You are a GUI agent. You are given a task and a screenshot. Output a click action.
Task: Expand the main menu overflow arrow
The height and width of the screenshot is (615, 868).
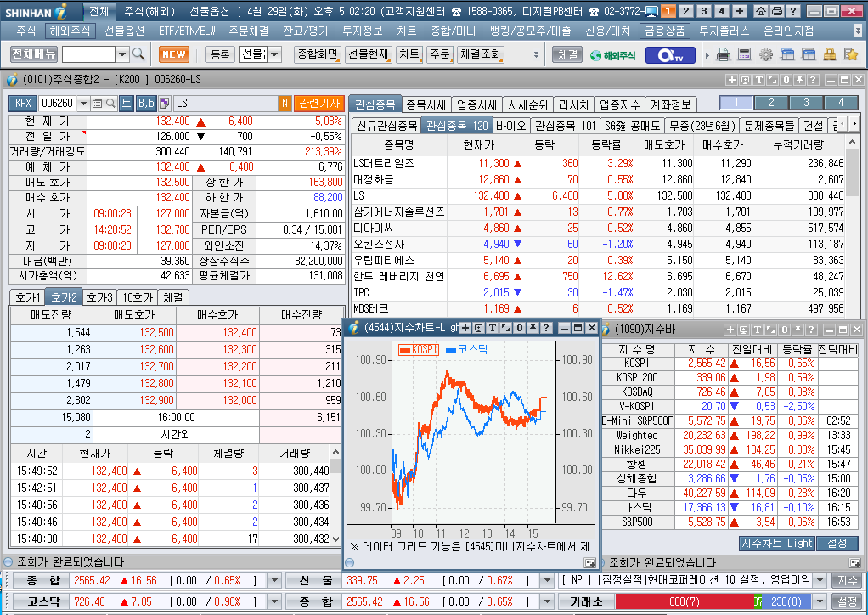pyautogui.click(x=859, y=31)
